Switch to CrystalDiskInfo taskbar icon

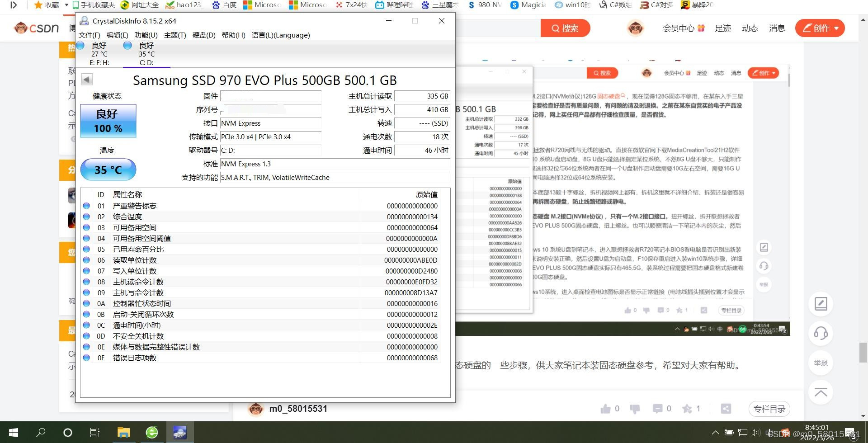[x=180, y=433]
